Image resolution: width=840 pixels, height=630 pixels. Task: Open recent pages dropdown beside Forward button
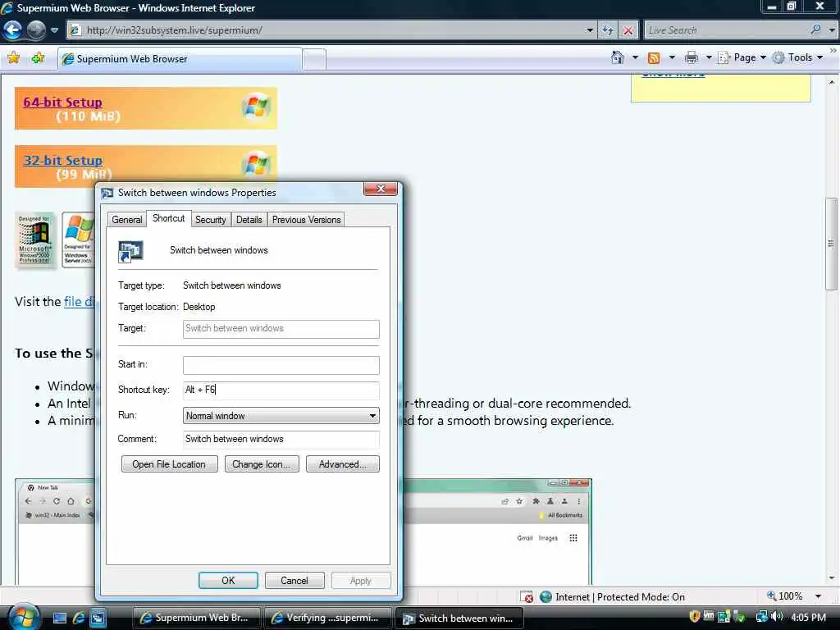coord(54,30)
